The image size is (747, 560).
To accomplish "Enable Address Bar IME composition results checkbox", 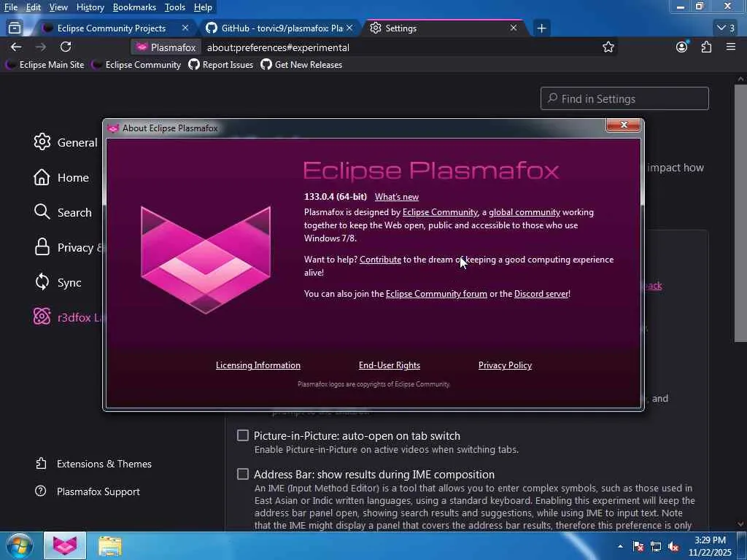I will tap(243, 474).
